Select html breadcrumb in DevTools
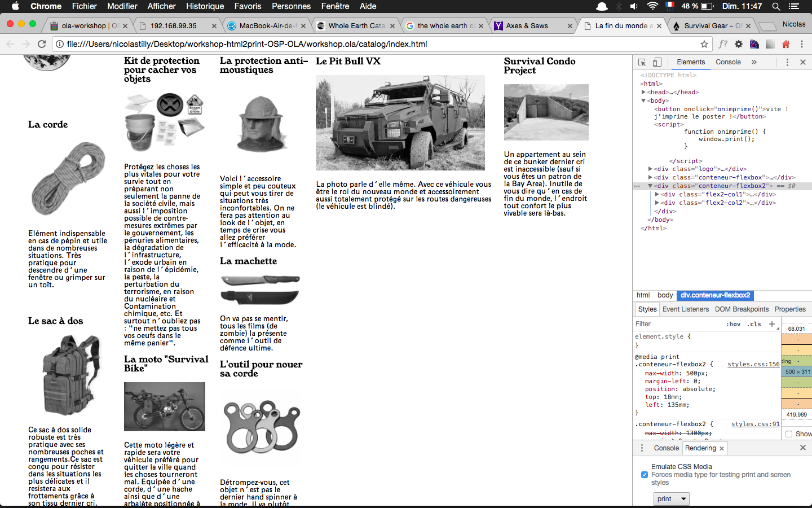 point(643,295)
